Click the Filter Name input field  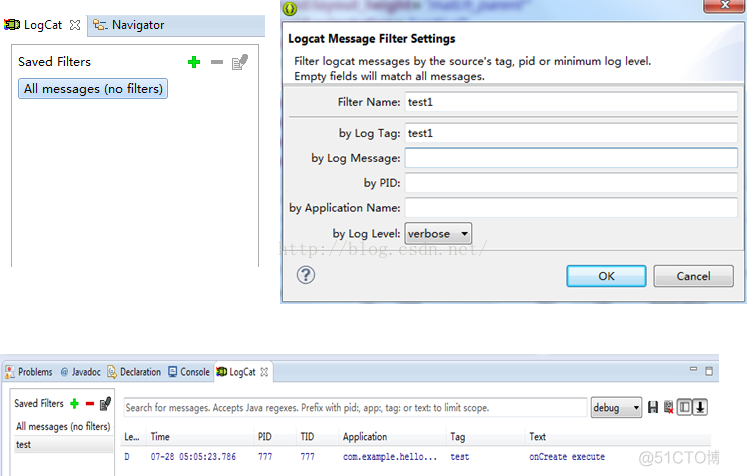tap(571, 102)
